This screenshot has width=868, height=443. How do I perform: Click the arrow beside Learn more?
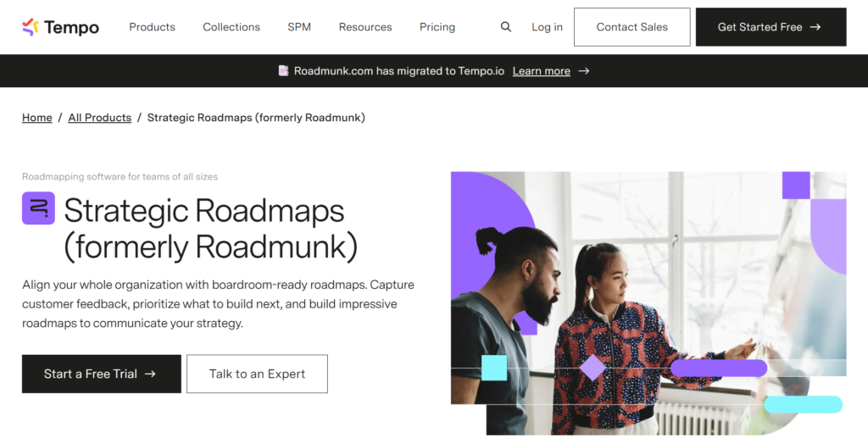583,71
